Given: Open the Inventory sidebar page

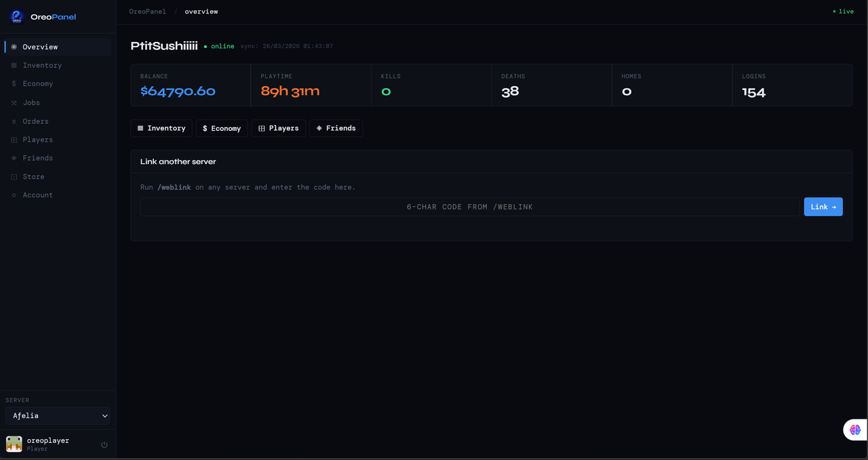Looking at the screenshot, I should pyautogui.click(x=58, y=65).
